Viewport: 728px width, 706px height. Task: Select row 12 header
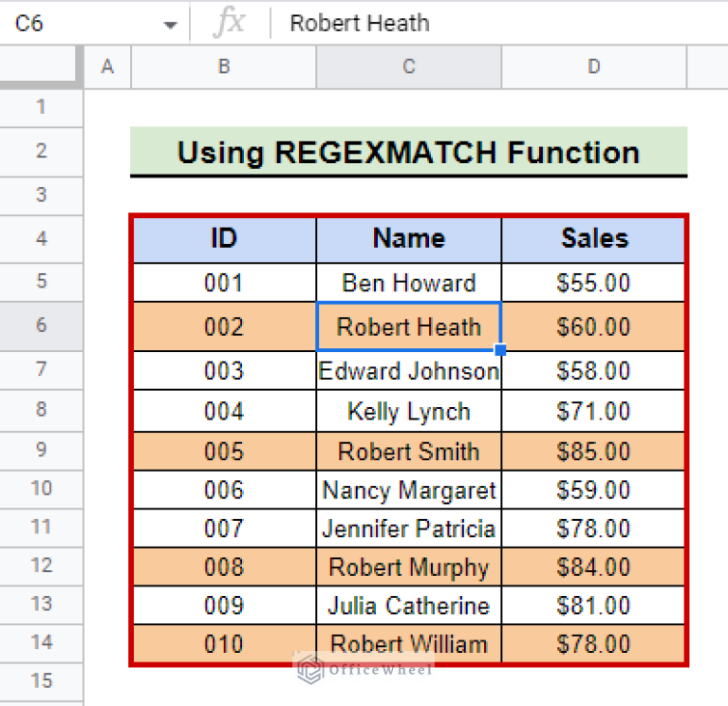(41, 566)
